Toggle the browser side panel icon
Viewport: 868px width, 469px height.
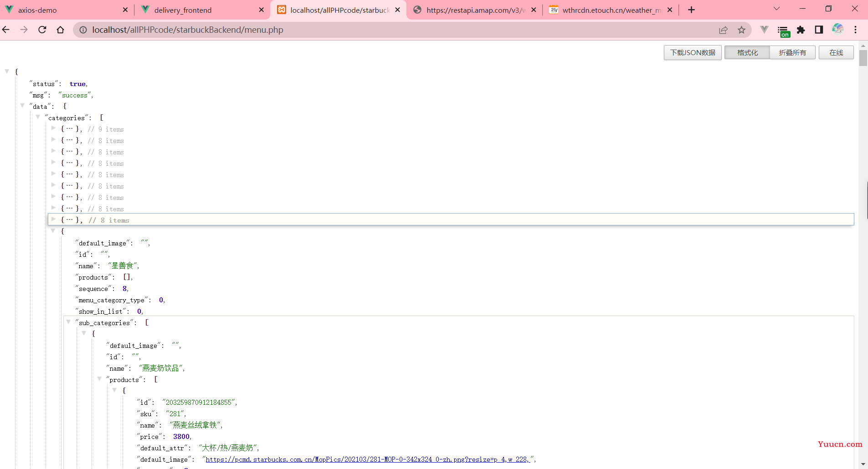(x=819, y=30)
